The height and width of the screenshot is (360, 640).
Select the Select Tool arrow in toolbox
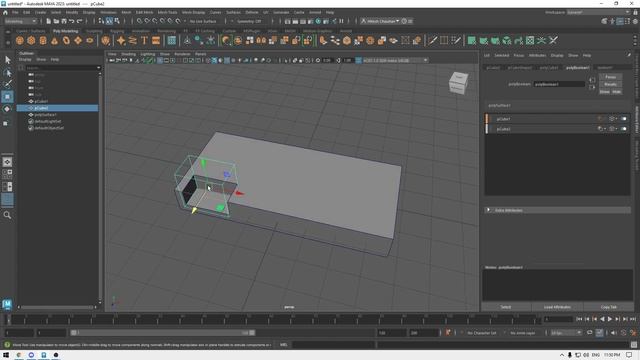click(7, 60)
